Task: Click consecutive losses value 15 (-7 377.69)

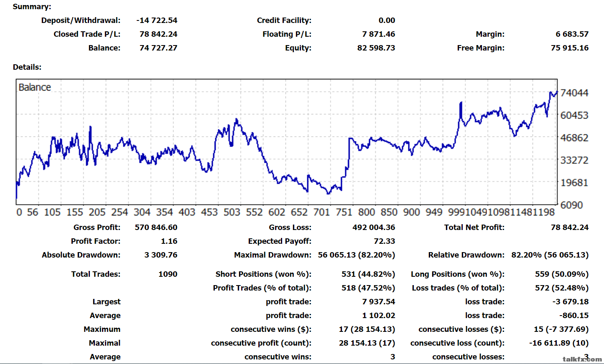Action: pyautogui.click(x=561, y=329)
